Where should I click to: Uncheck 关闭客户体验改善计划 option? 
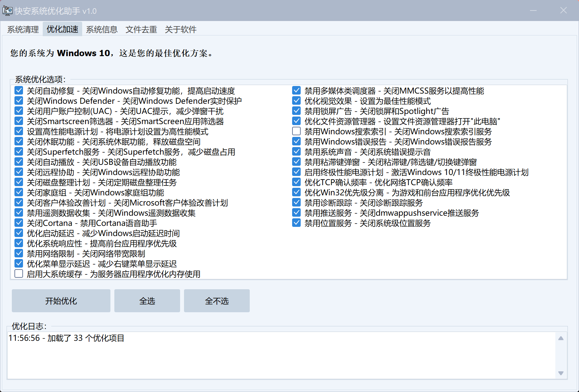[x=19, y=203]
